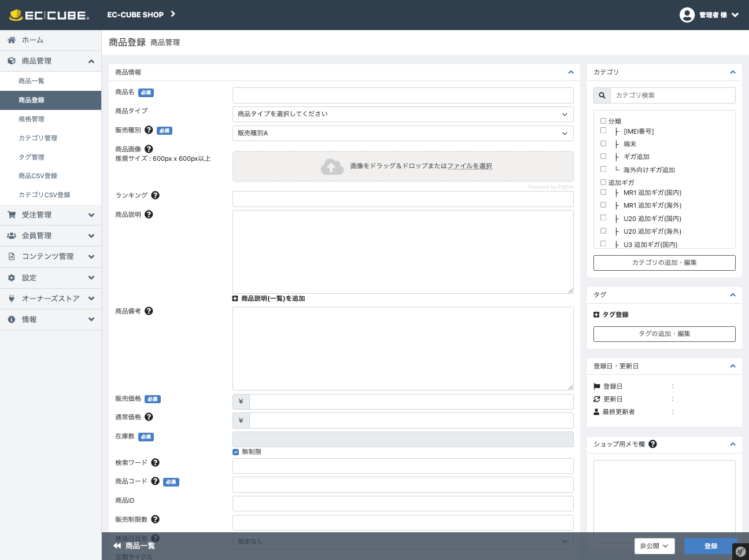Click the 情報 info icon

click(x=12, y=319)
